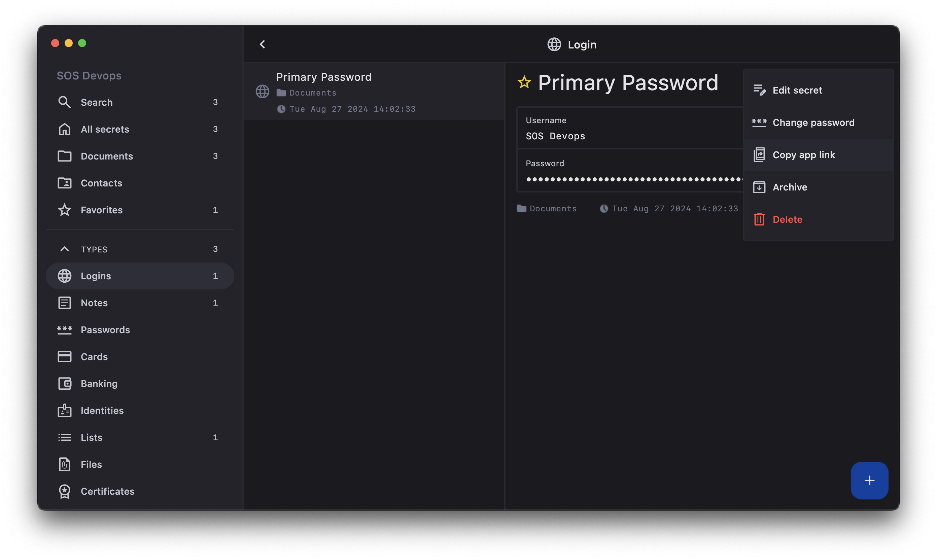This screenshot has height=560, width=937.
Task: Select Archive in the context menu
Action: tap(818, 187)
